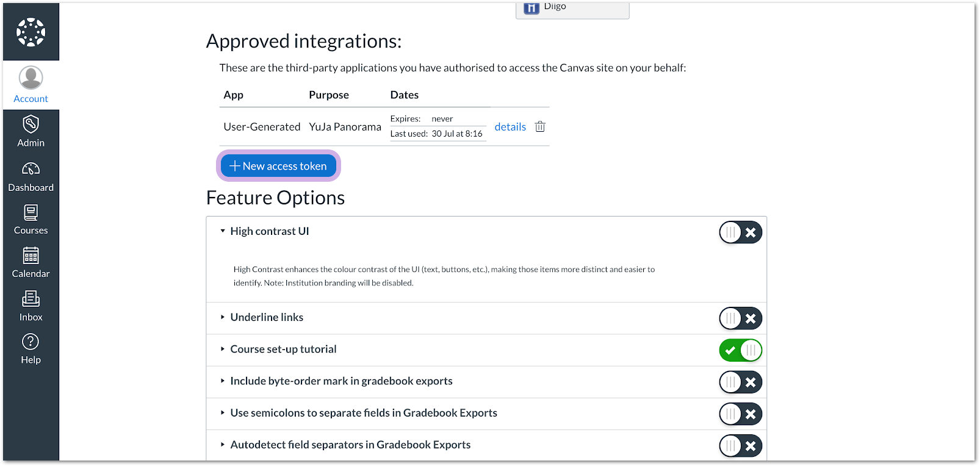This screenshot has width=980, height=466.
Task: Click the New access token button
Action: [x=278, y=166]
